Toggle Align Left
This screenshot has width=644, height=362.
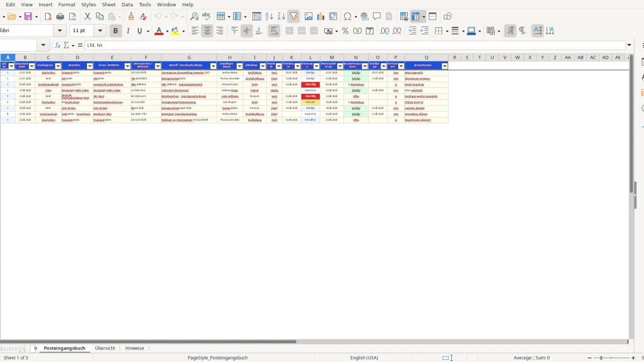195,31
